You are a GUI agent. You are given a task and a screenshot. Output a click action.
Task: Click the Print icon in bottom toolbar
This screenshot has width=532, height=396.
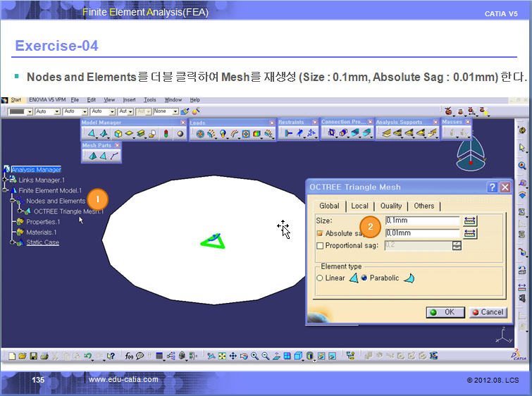click(44, 356)
